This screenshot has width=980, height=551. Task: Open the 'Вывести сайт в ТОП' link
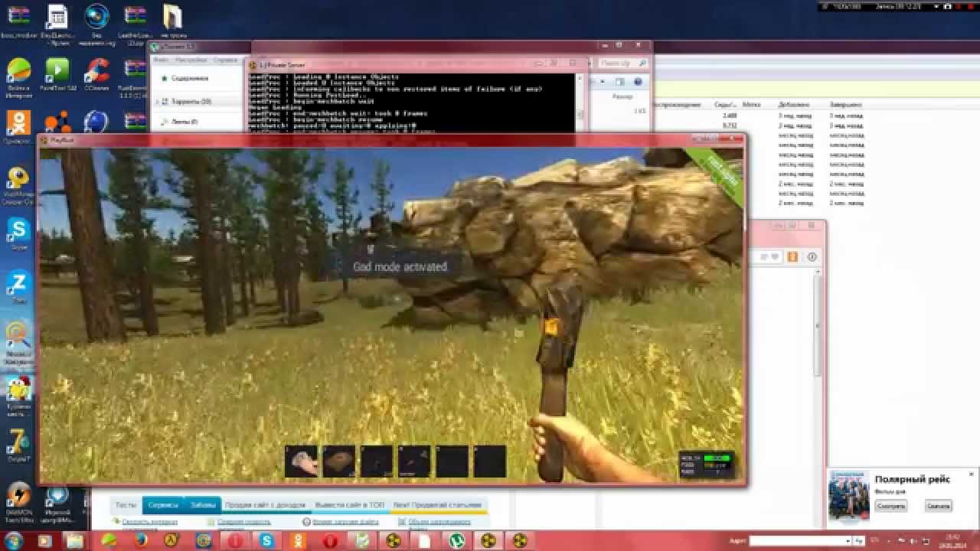pos(350,505)
